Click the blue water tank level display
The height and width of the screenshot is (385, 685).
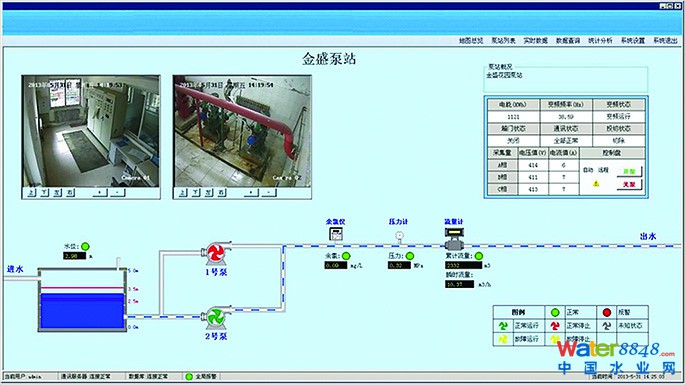tap(82, 311)
